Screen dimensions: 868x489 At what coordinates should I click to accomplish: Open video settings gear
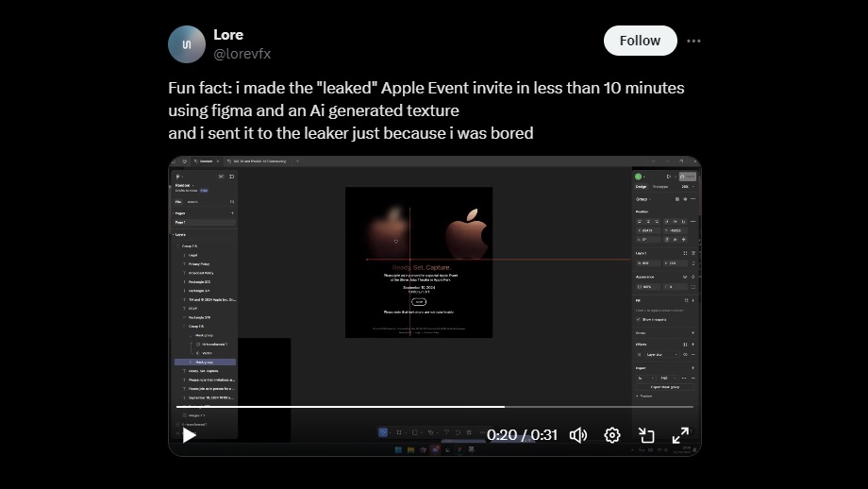[612, 435]
